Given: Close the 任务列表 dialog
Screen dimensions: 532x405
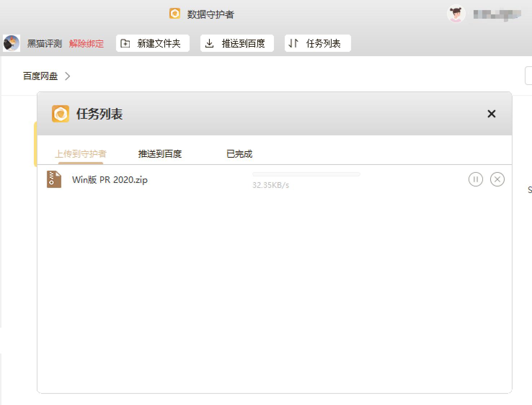Looking at the screenshot, I should click(x=491, y=114).
